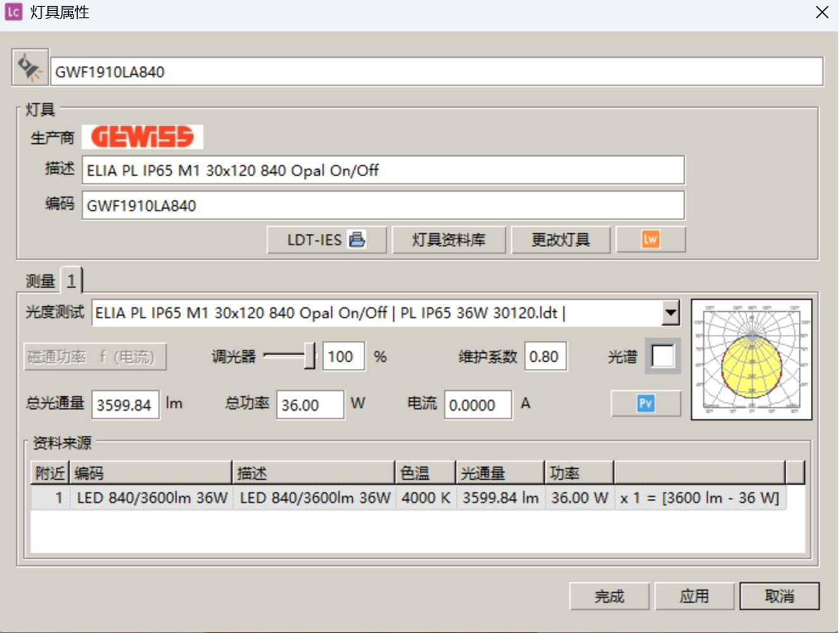Select measurement tab 1

coord(71,281)
